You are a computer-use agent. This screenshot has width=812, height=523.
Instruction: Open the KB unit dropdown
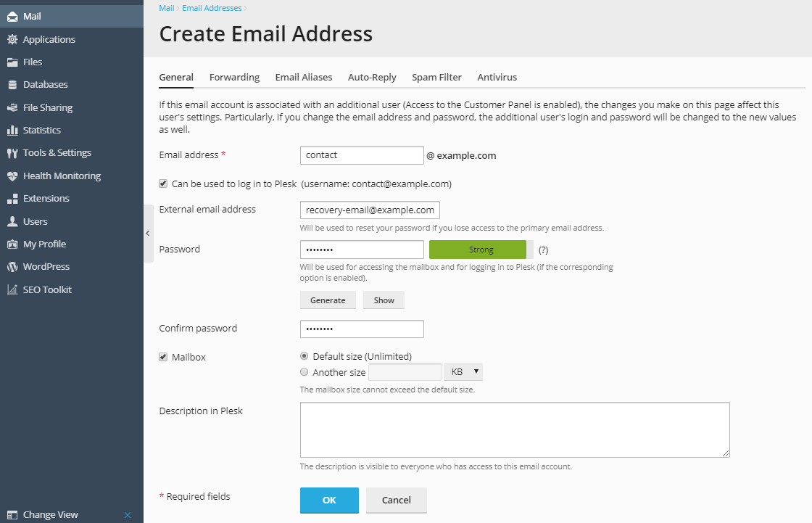(463, 371)
